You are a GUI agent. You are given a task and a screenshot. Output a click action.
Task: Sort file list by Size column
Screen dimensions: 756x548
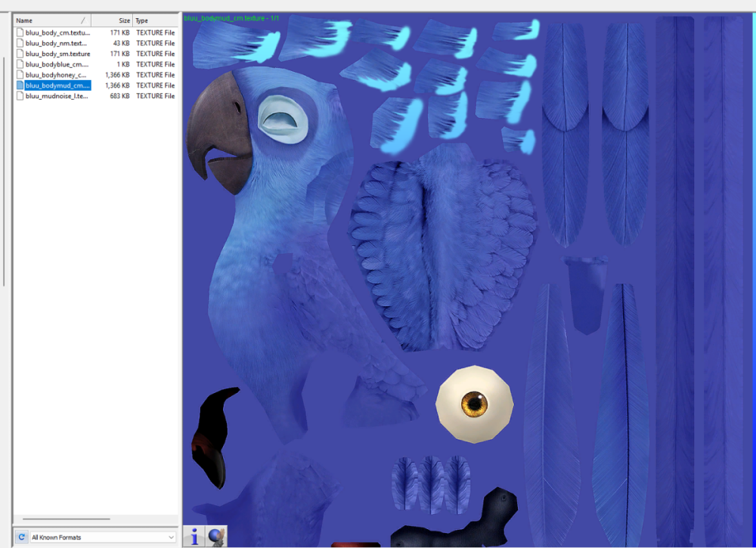tap(112, 20)
